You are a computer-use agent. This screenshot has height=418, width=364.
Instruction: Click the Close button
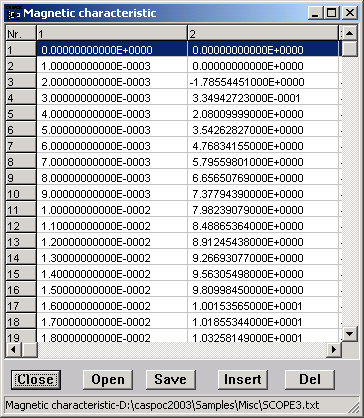pyautogui.click(x=36, y=379)
